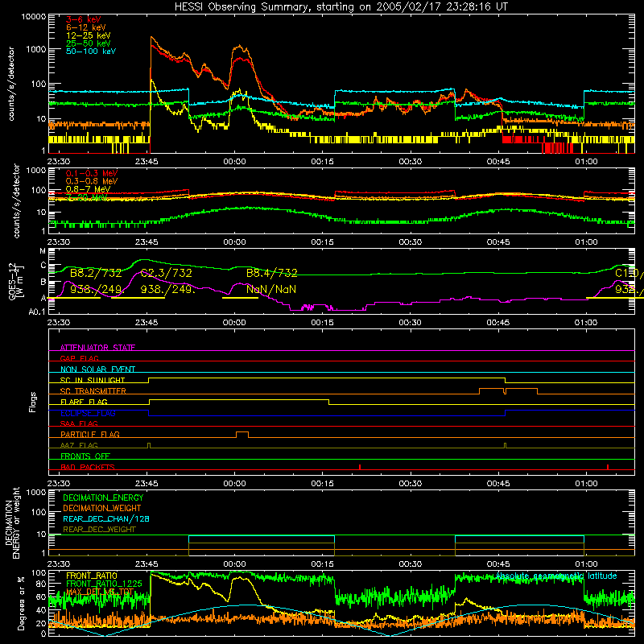Viewport: 644px width, 644px height.
Task: Select the 6-12 keV legend label
Action: tap(86, 27)
